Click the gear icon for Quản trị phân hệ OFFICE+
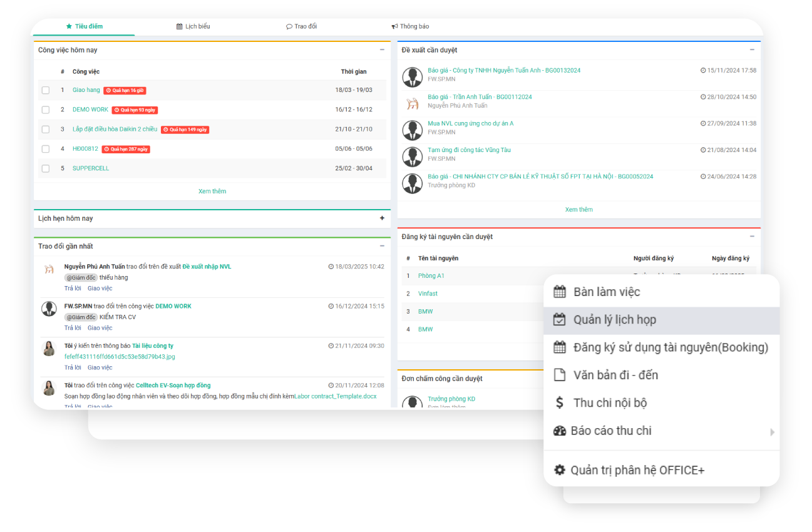The height and width of the screenshot is (532, 812). point(560,470)
